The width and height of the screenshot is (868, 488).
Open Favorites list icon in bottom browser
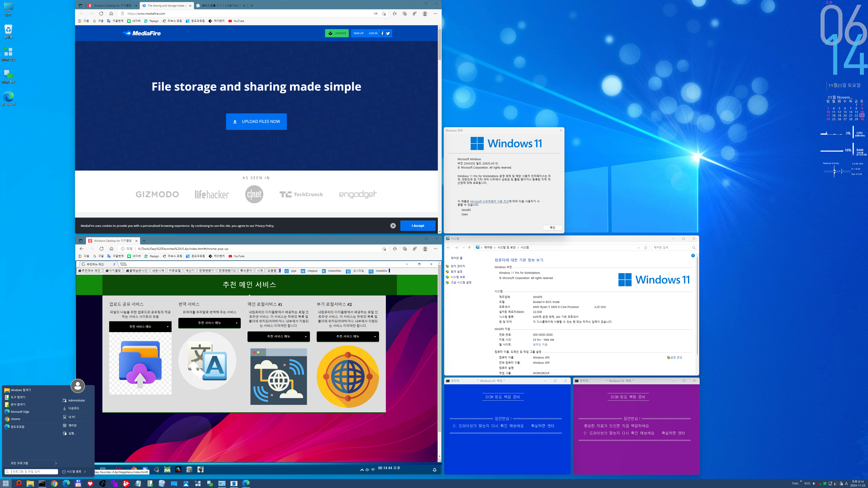[395, 249]
